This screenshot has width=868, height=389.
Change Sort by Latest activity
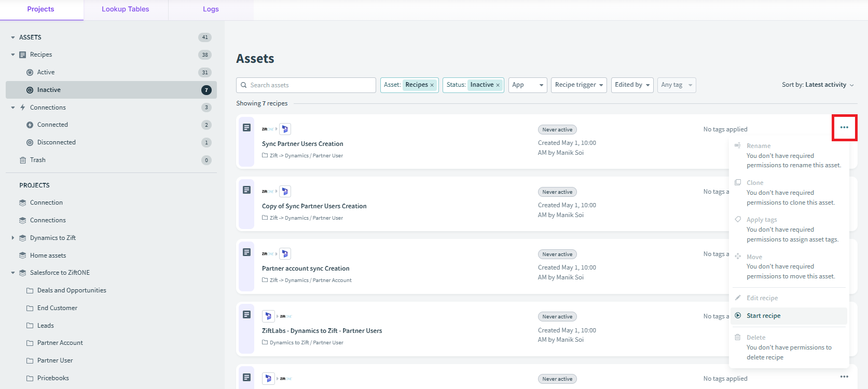tap(818, 85)
